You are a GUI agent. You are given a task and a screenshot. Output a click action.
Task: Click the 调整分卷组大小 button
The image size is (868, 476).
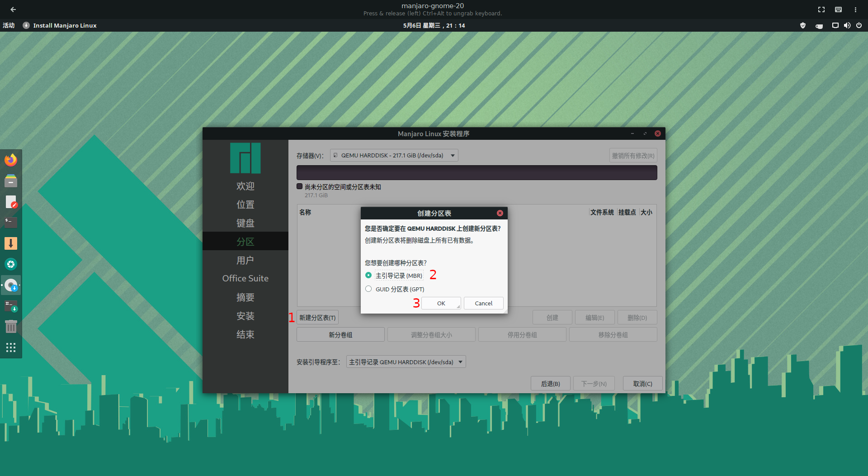[x=431, y=335]
